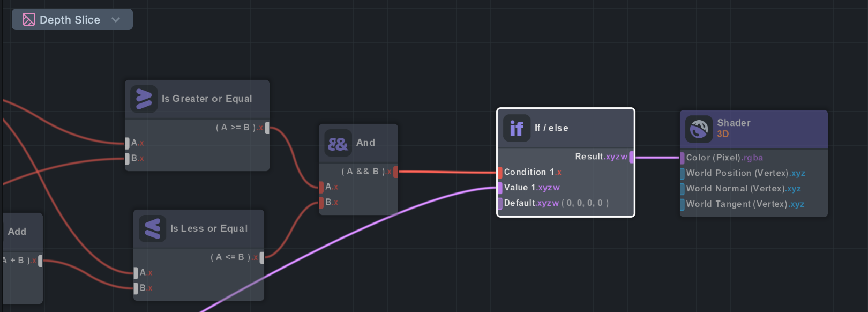
Task: Click the Condition 1.x input port
Action: [x=500, y=172]
